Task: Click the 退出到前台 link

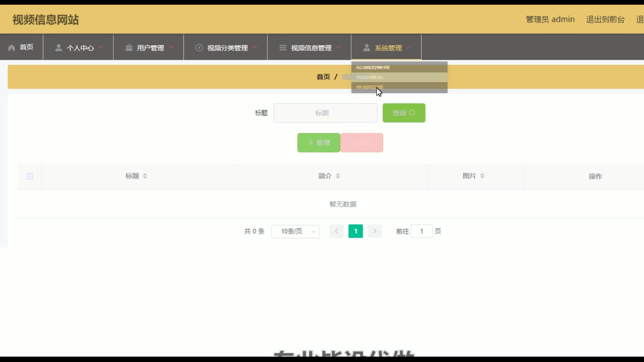Action: [605, 19]
